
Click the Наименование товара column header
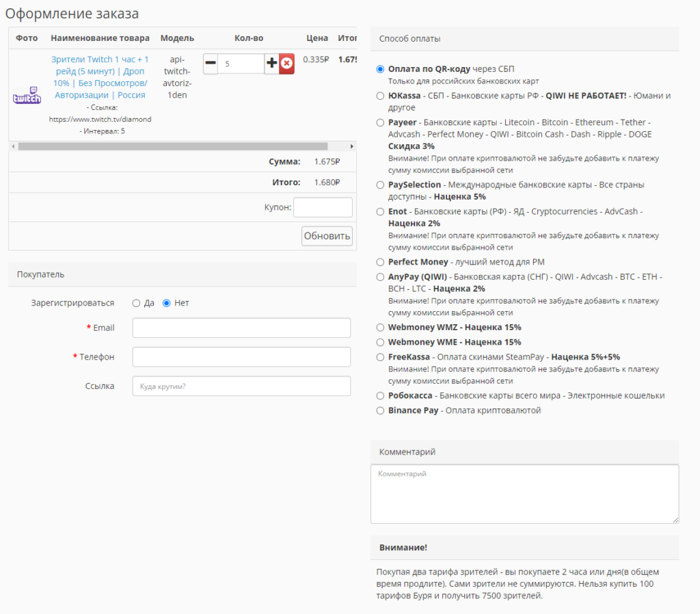(100, 38)
